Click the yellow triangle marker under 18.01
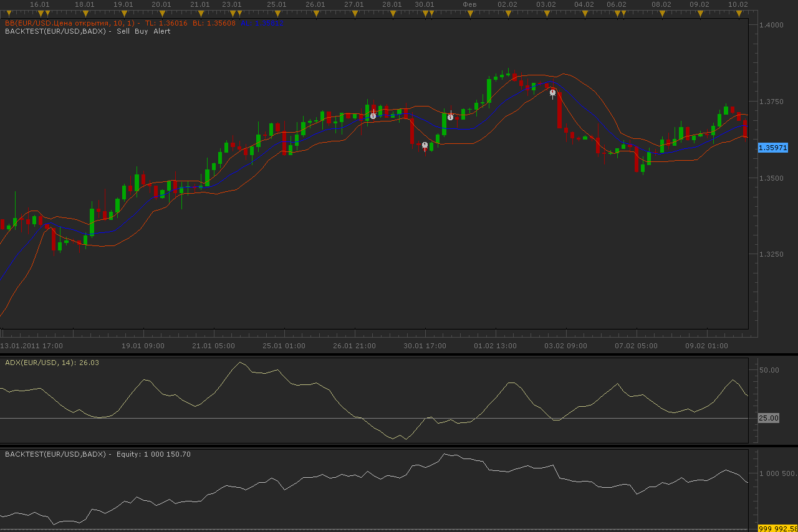 point(85,13)
